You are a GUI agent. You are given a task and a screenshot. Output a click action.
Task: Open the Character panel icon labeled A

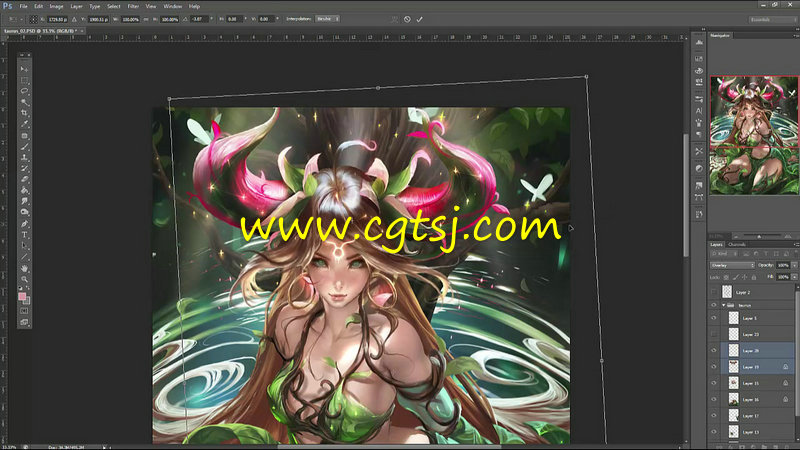click(x=699, y=111)
